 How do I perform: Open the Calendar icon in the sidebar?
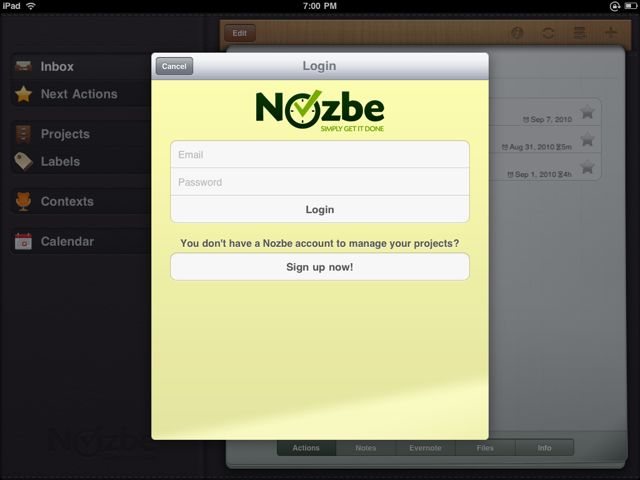point(23,241)
